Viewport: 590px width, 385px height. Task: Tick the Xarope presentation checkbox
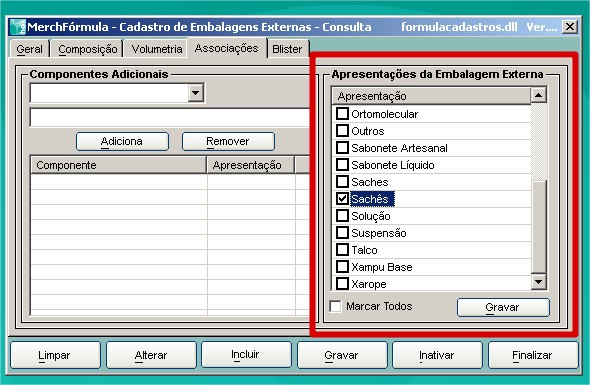click(342, 283)
